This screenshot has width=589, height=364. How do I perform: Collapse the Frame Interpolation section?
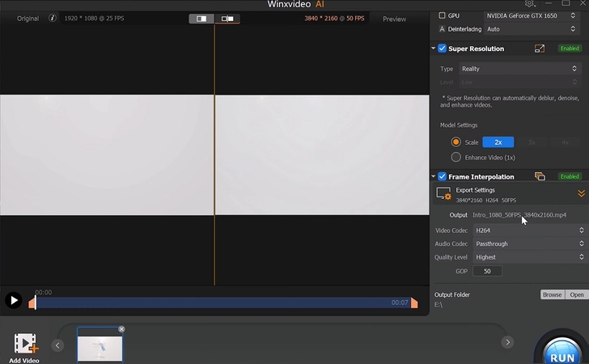[x=433, y=176]
